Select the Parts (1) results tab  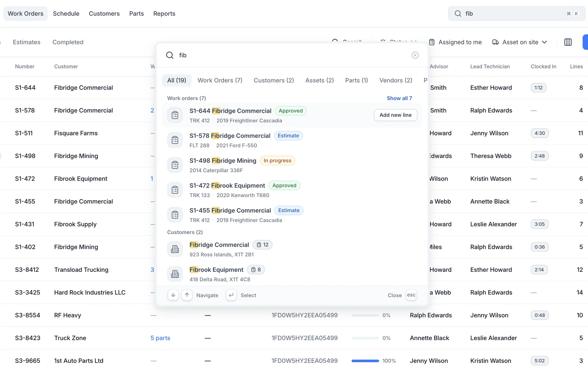356,80
